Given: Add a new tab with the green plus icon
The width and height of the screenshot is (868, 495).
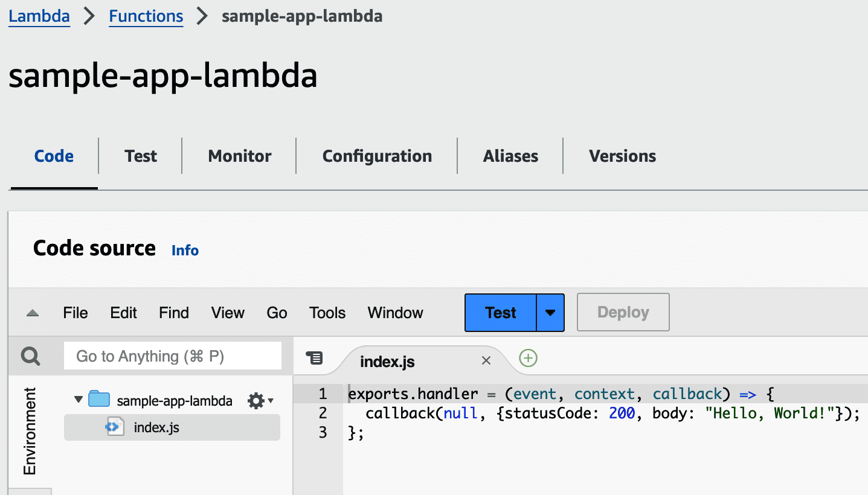Looking at the screenshot, I should (x=529, y=358).
